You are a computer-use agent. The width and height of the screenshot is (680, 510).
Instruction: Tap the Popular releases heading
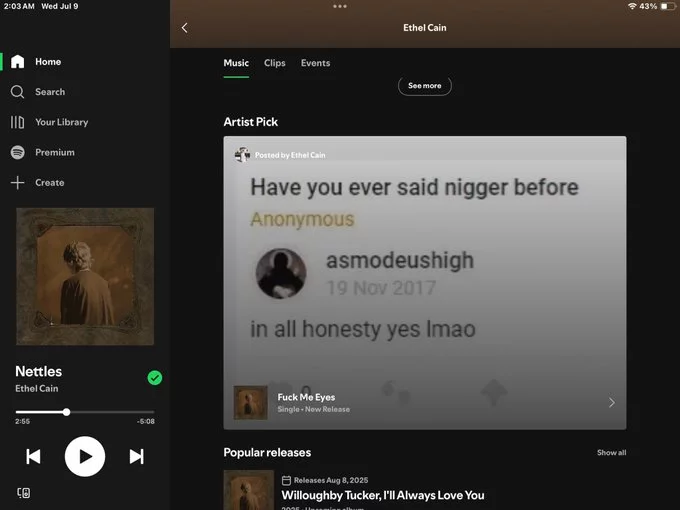pyautogui.click(x=267, y=452)
